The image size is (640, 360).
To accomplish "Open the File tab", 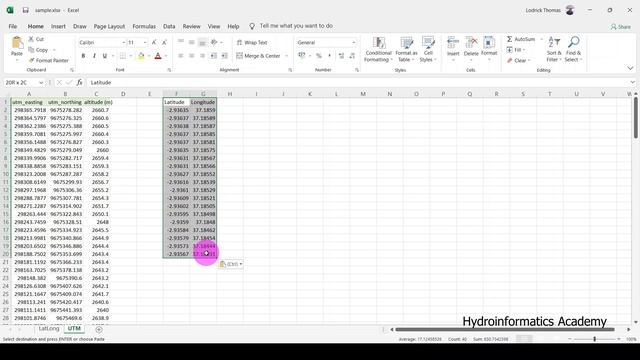I will 13,26.
